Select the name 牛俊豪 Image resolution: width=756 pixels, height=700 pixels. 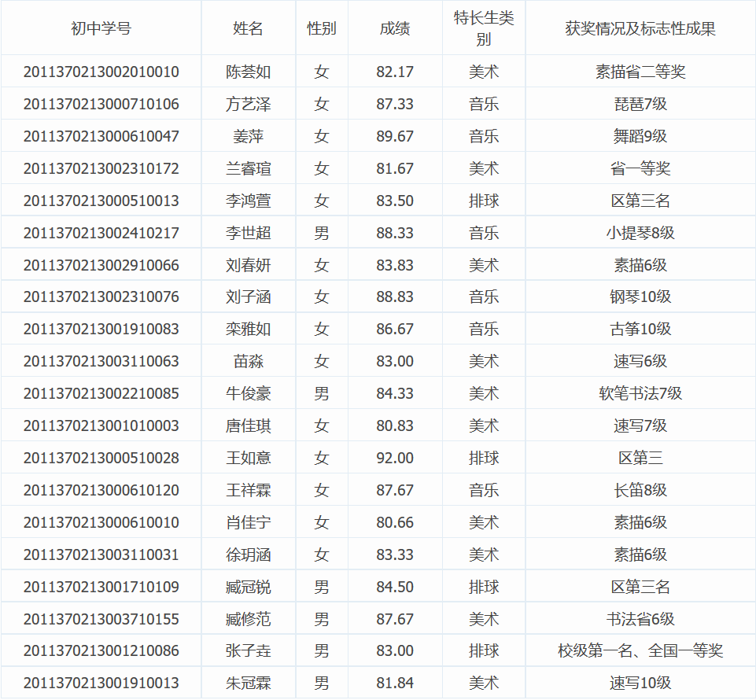248,394
